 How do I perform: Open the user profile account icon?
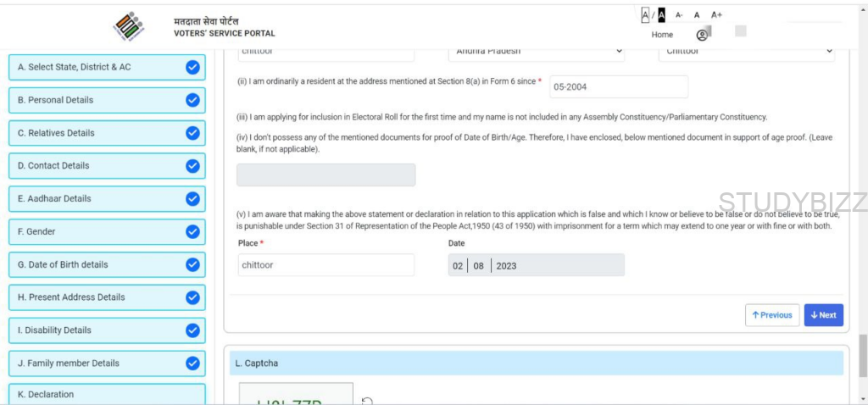(702, 35)
